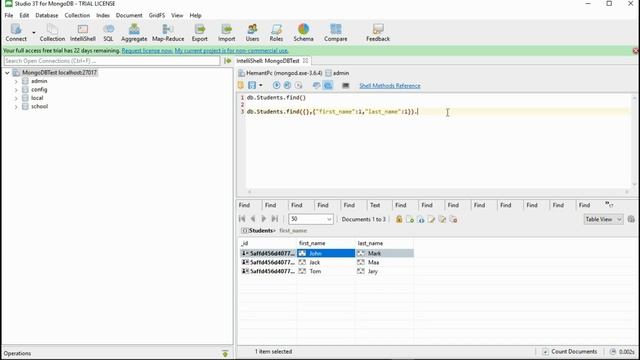640x360 pixels.
Task: Open the GridFS menu
Action: point(157,15)
